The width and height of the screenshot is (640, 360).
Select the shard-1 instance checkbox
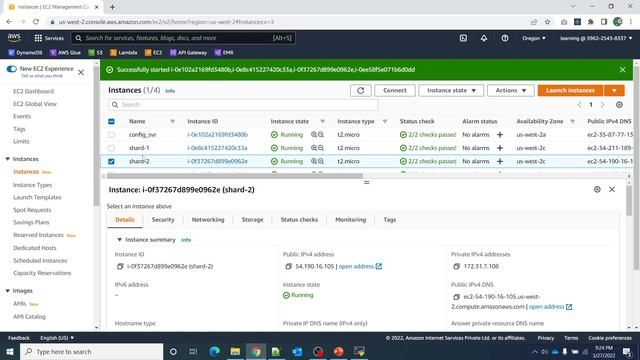(x=111, y=148)
